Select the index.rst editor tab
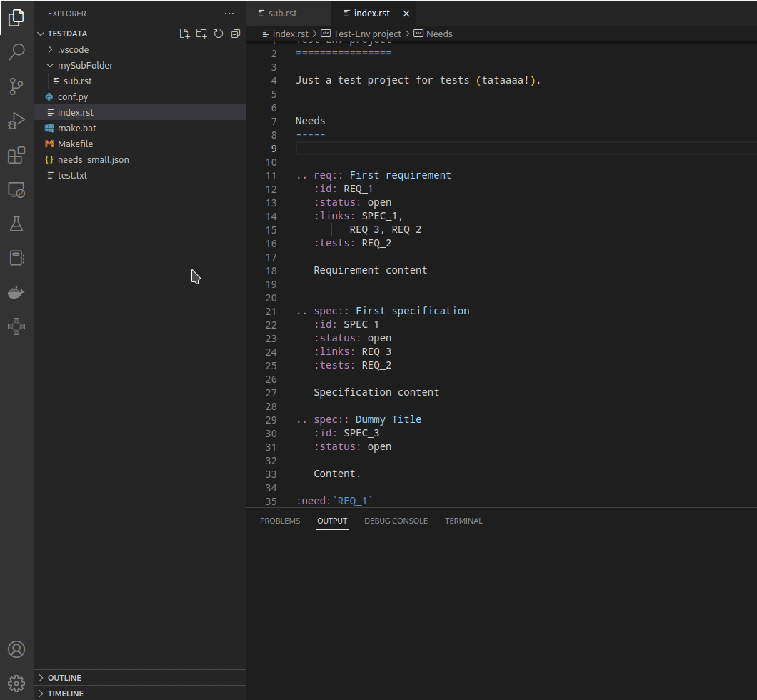Image resolution: width=757 pixels, height=700 pixels. click(374, 13)
